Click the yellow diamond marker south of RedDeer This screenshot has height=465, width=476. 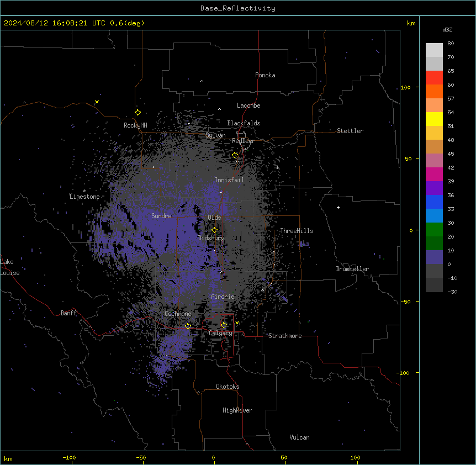click(x=235, y=155)
